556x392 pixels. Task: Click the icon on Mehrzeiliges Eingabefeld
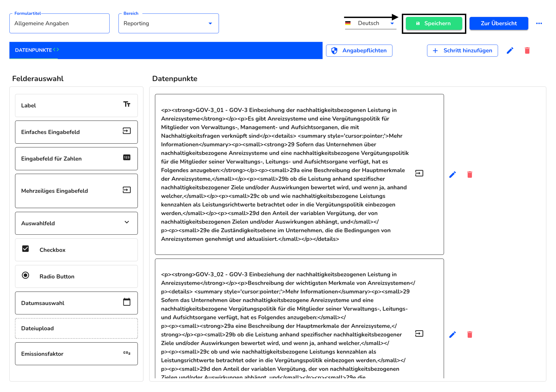(127, 190)
